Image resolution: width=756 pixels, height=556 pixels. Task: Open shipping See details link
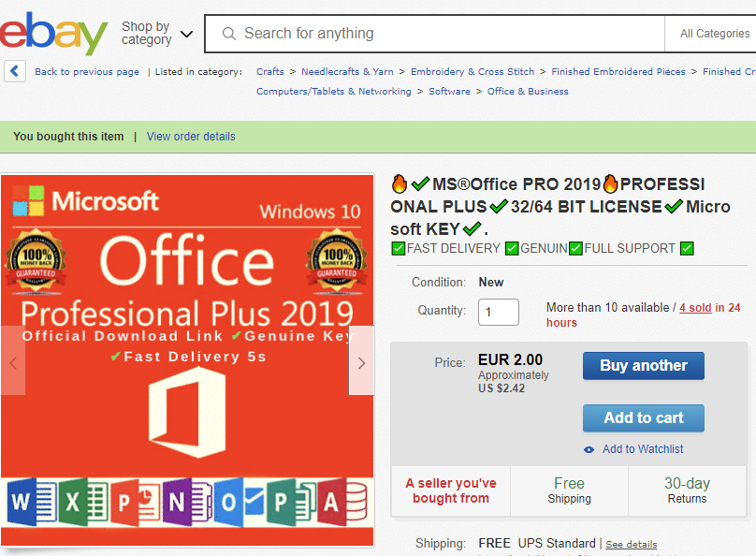(x=632, y=545)
